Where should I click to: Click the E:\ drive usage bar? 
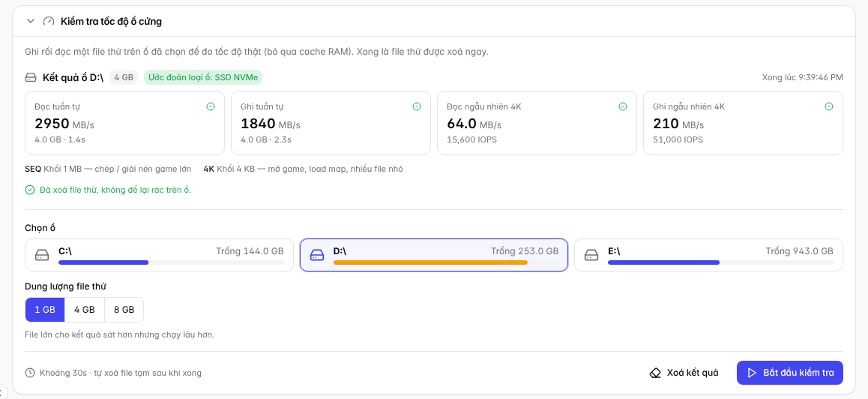(720, 262)
